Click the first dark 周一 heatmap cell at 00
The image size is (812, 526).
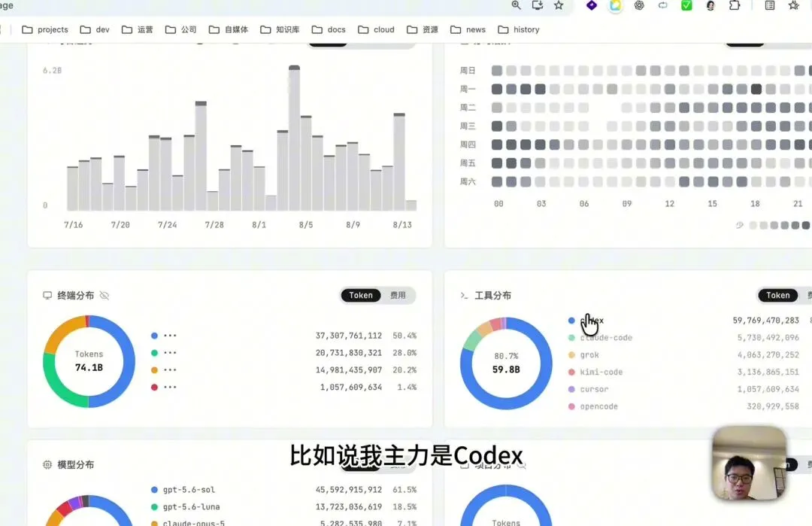pyautogui.click(x=497, y=89)
